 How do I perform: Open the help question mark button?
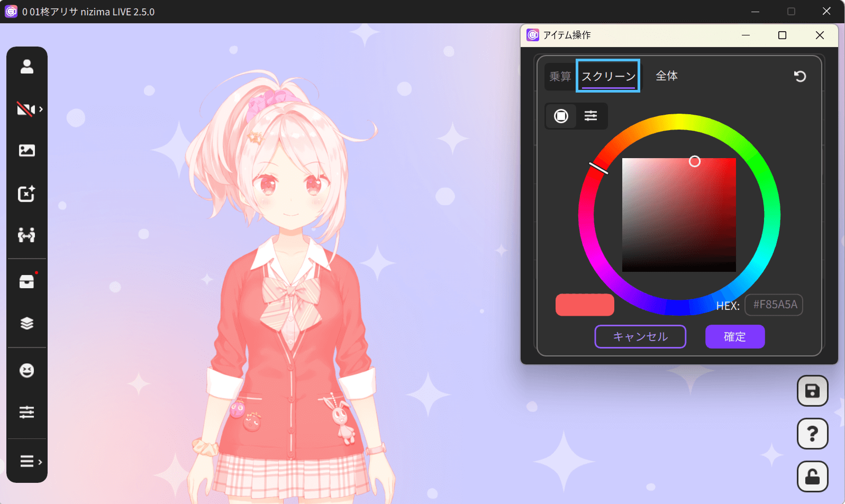click(812, 434)
